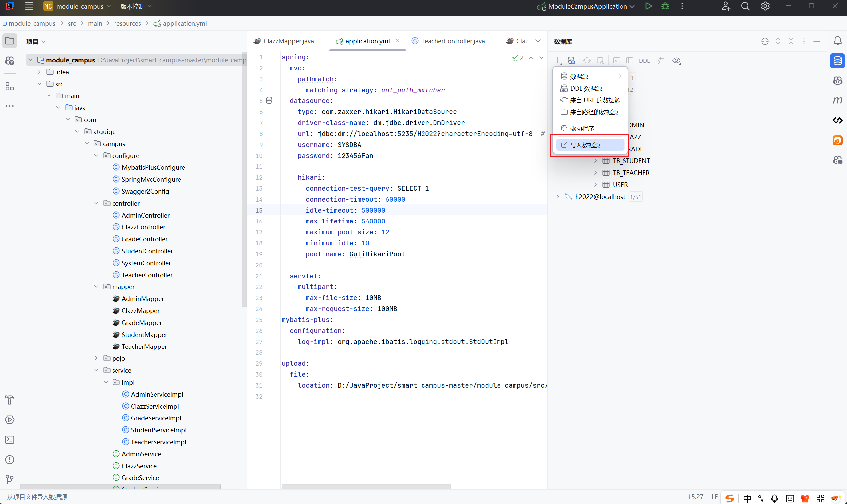Open the Git version control sidebar icon
This screenshot has width=847, height=504.
pos(10,479)
